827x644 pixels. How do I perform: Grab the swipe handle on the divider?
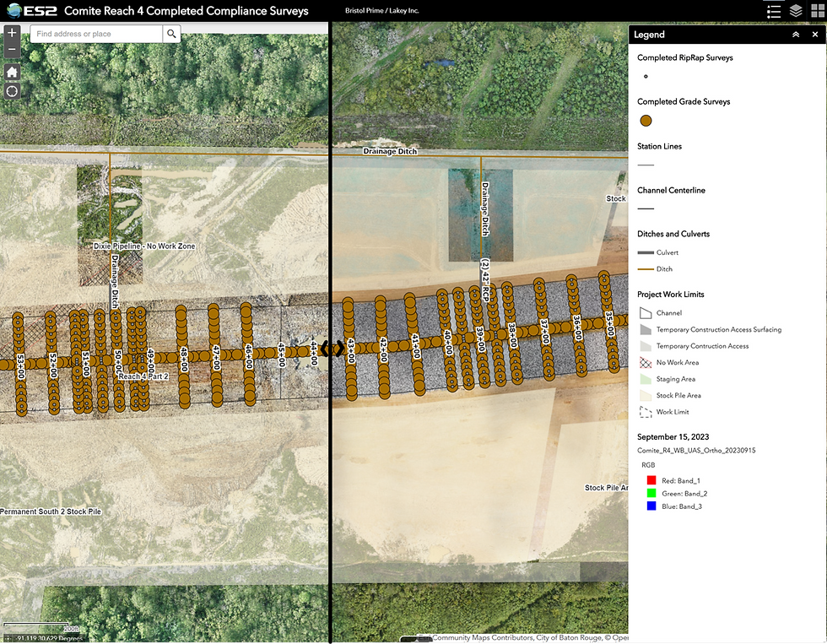332,349
